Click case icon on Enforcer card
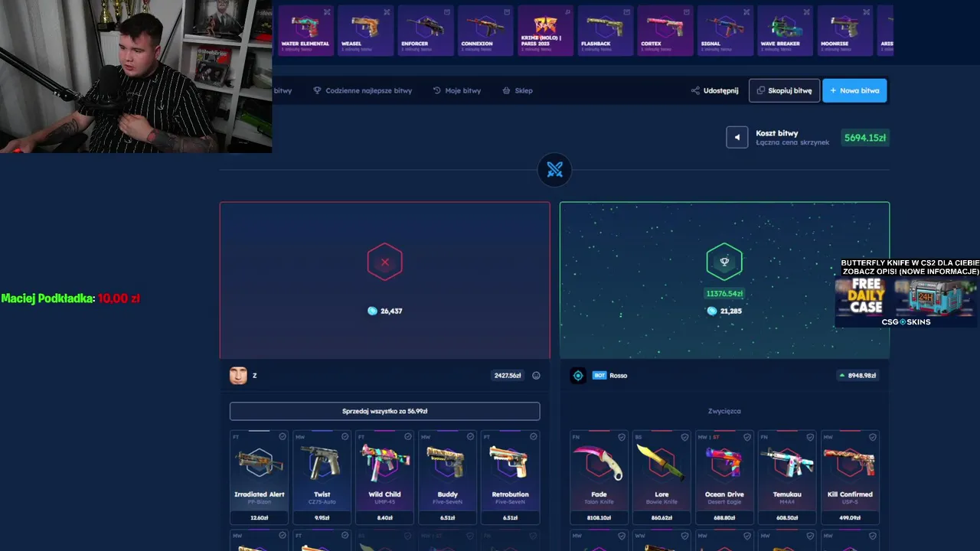980x551 pixels. click(446, 12)
